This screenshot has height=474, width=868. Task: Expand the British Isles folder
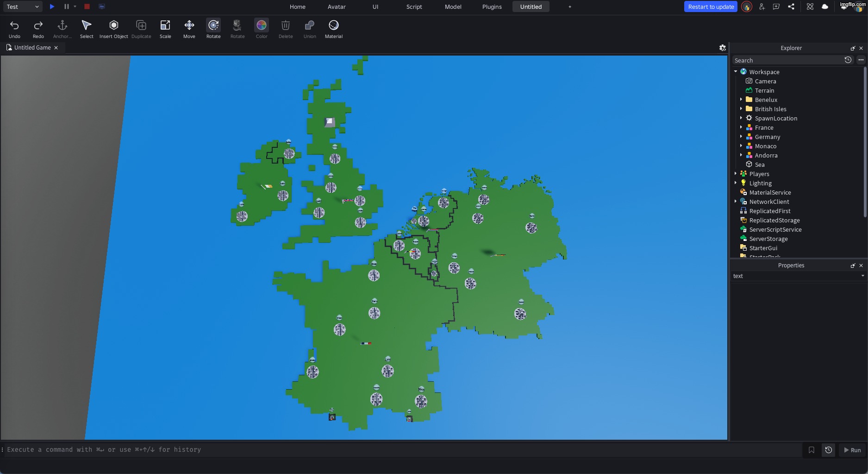[741, 109]
